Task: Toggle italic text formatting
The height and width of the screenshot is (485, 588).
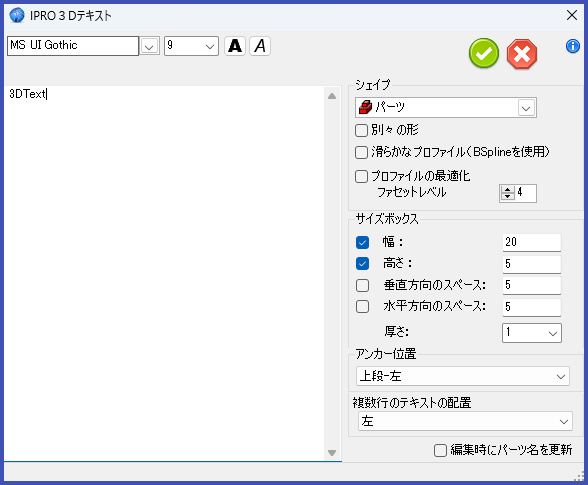Action: pos(260,46)
